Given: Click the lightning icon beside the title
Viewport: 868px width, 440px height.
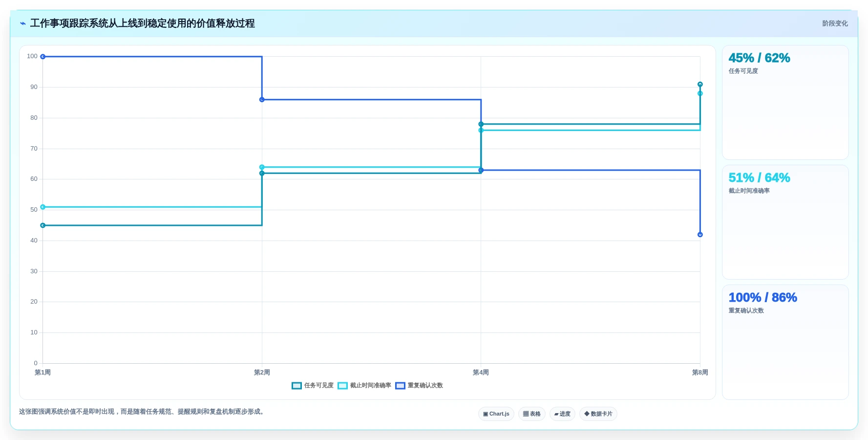Looking at the screenshot, I should 23,23.
